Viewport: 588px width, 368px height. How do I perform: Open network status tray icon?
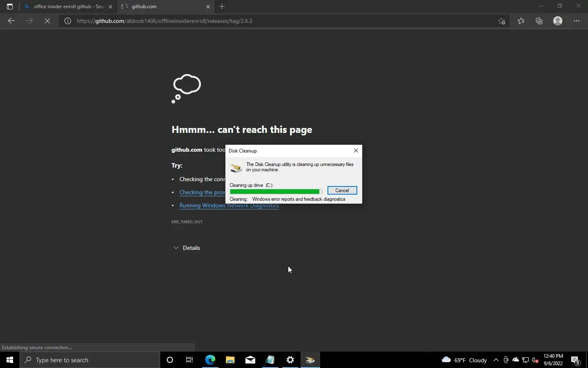point(526,360)
